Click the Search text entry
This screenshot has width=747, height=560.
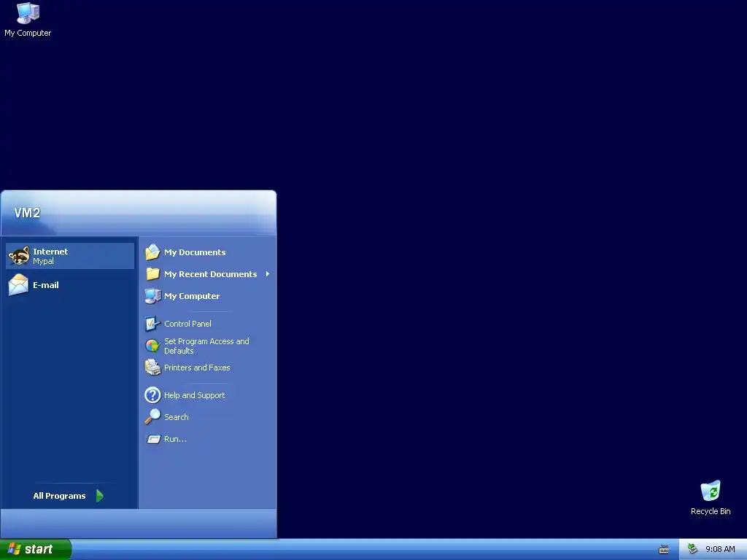pyautogui.click(x=177, y=416)
